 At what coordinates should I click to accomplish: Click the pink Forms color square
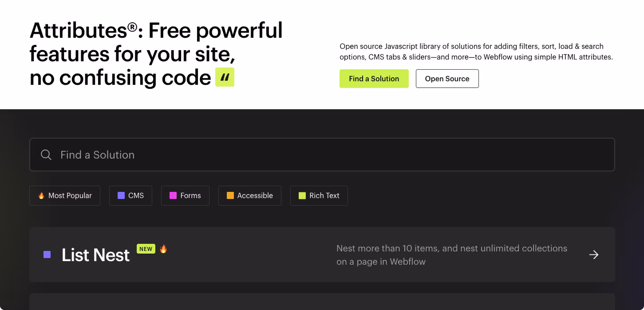pos(173,195)
